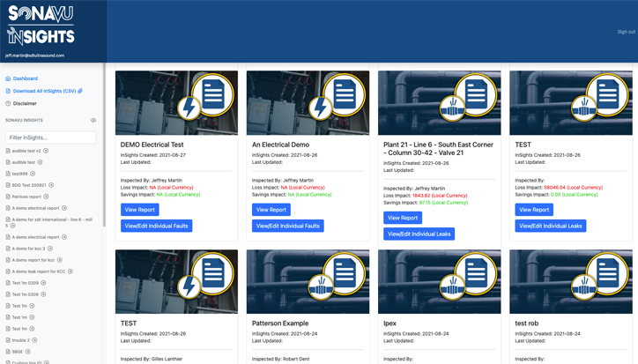Select trouble 2 insight
This screenshot has height=364, width=638.
click(21, 340)
